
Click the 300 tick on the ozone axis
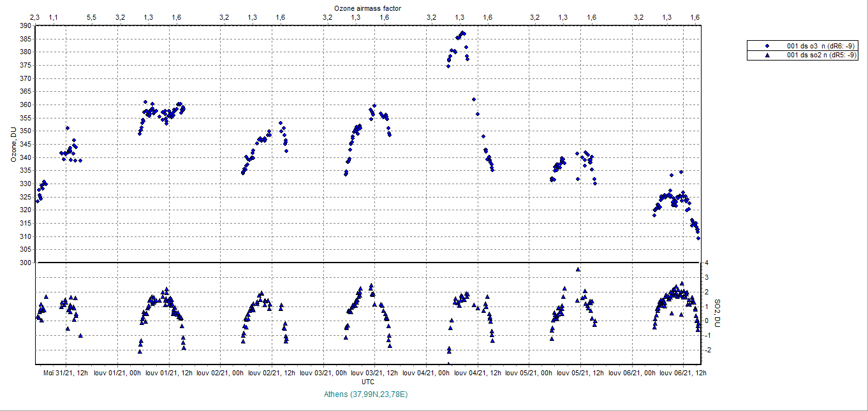pos(25,263)
